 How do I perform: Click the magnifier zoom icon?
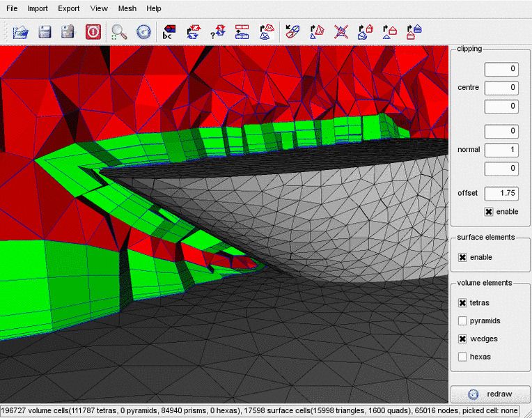coord(120,31)
